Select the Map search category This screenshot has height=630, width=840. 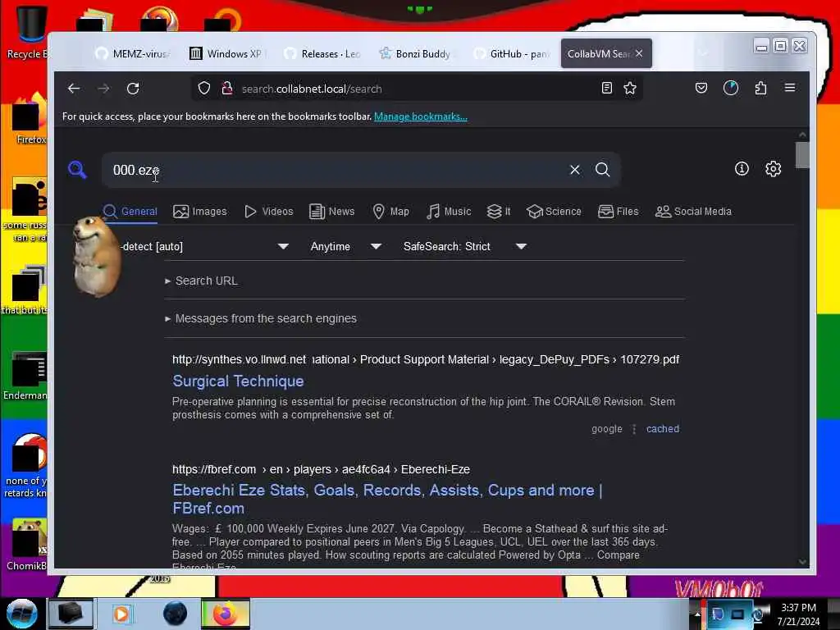pos(390,212)
